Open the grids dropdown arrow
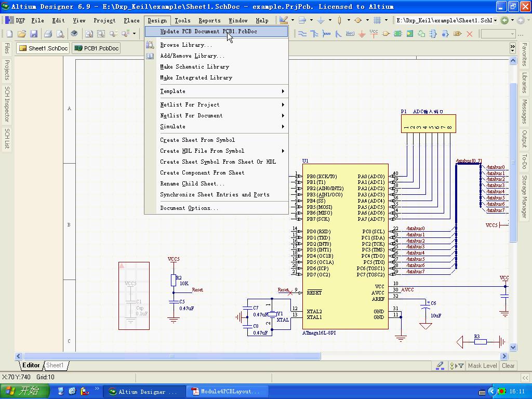Viewport: 532px width, 399px height. [386, 20]
